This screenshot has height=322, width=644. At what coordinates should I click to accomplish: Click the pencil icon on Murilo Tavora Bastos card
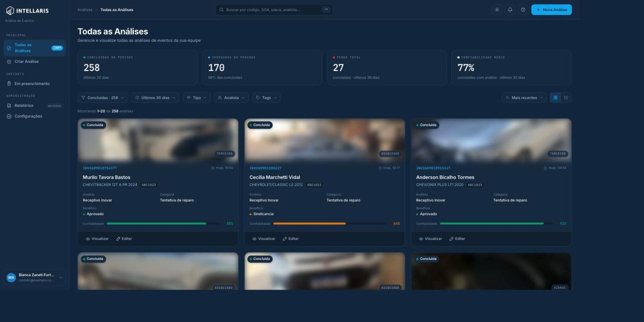coord(118,239)
